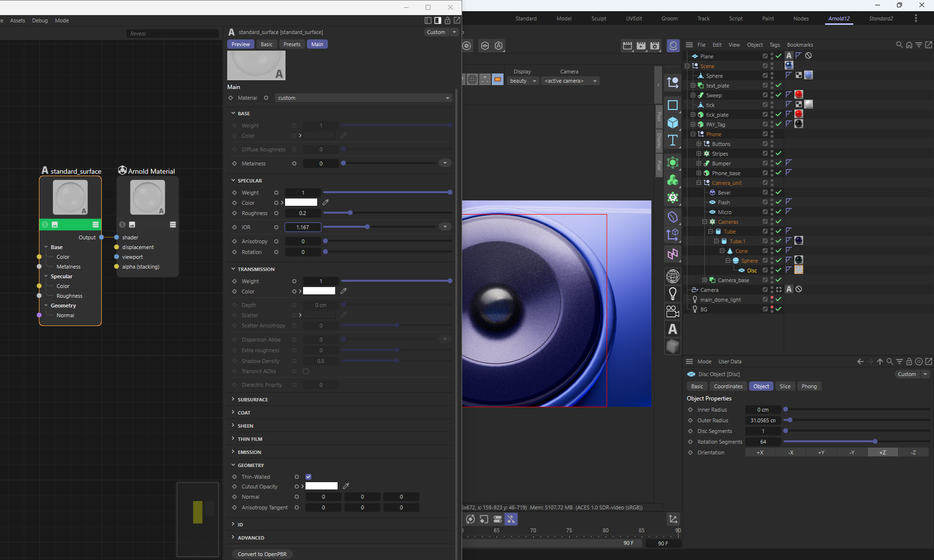Set disc Orientation to +X
934x560 pixels.
pos(760,452)
